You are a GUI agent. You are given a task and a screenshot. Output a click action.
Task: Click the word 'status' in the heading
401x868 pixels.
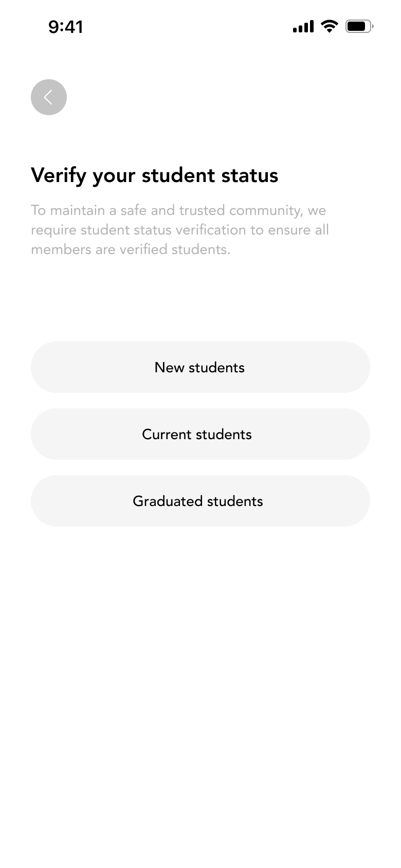[x=249, y=175]
